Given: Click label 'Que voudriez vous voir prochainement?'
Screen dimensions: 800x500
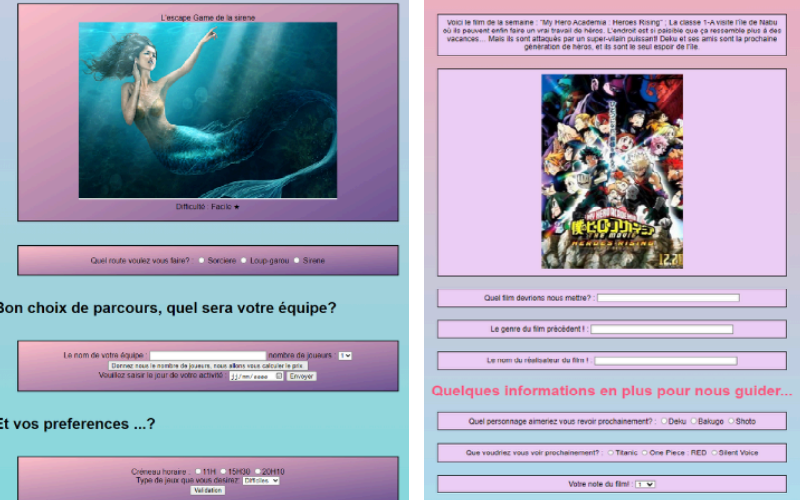Looking at the screenshot, I should [x=534, y=453].
